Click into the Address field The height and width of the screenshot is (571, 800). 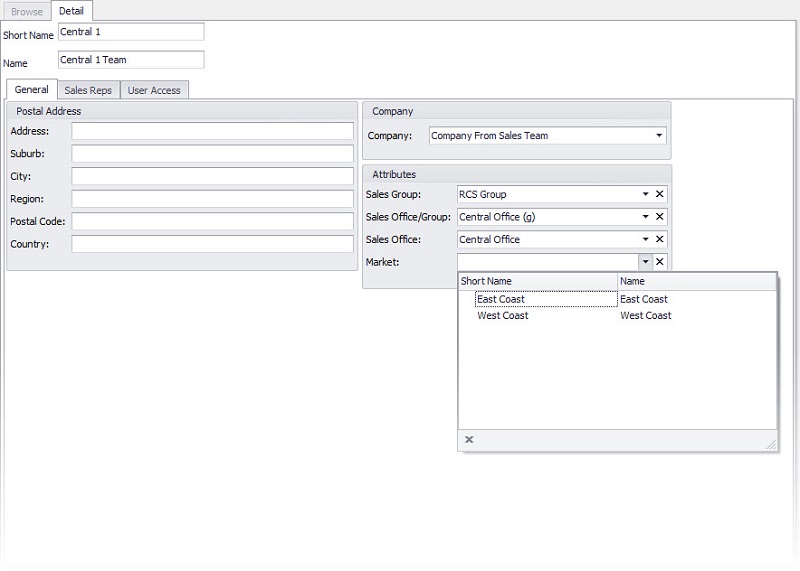pos(212,131)
